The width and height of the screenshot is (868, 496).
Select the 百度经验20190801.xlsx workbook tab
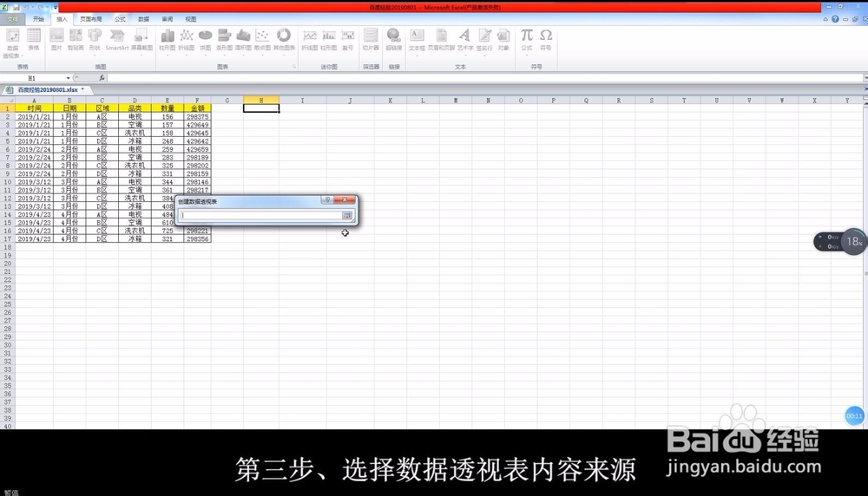click(47, 89)
